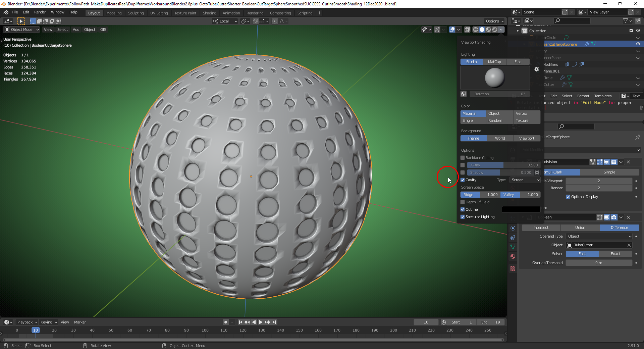Switch to Wireframe viewport shading
The image size is (644, 349).
[x=476, y=30]
